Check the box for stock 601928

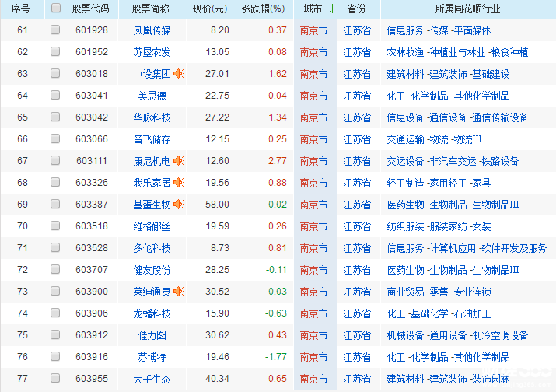pos(55,30)
